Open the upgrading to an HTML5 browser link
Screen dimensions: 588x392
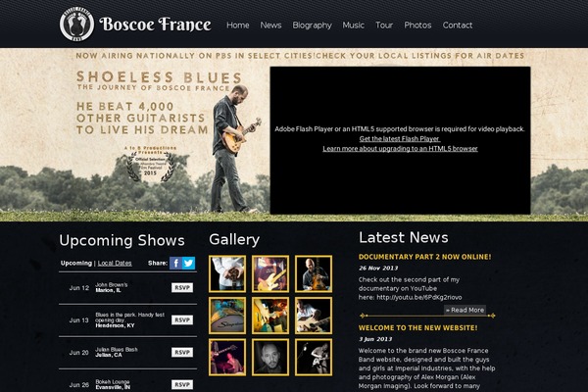[x=400, y=149]
